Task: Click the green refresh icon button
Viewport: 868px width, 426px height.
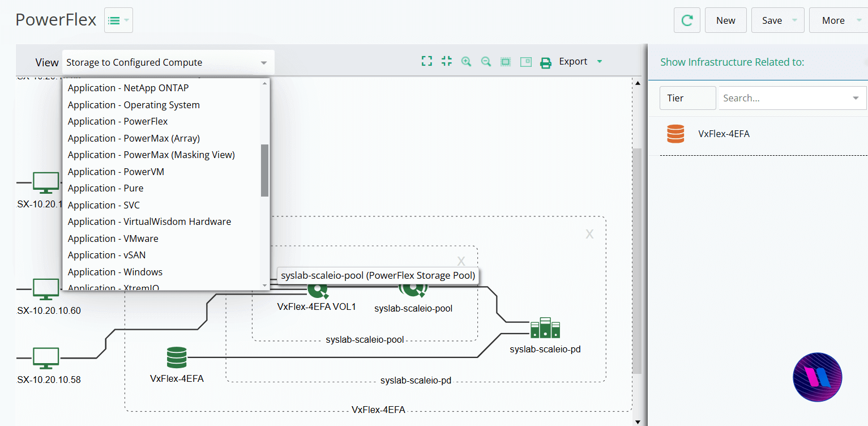Action: pyautogui.click(x=687, y=20)
